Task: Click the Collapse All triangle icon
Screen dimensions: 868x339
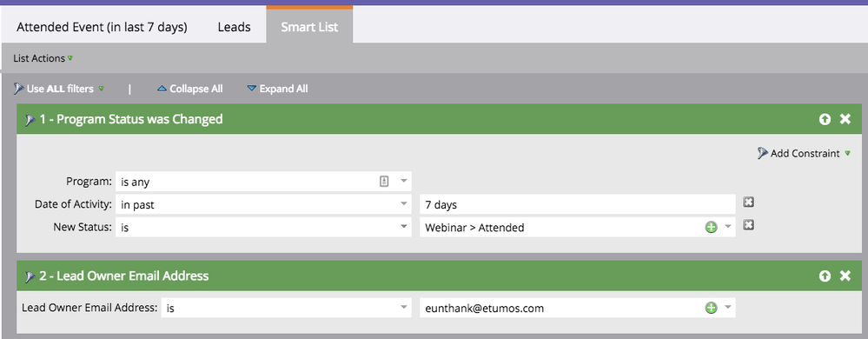Action: (x=162, y=88)
